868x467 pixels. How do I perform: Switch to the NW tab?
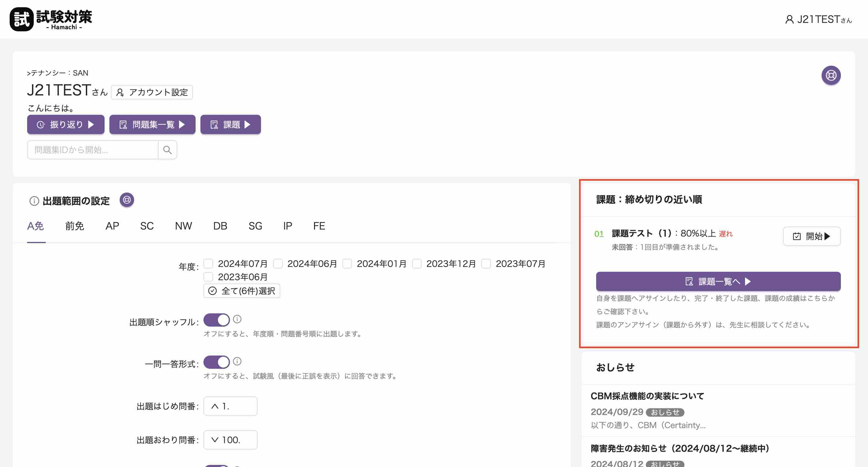[183, 226]
